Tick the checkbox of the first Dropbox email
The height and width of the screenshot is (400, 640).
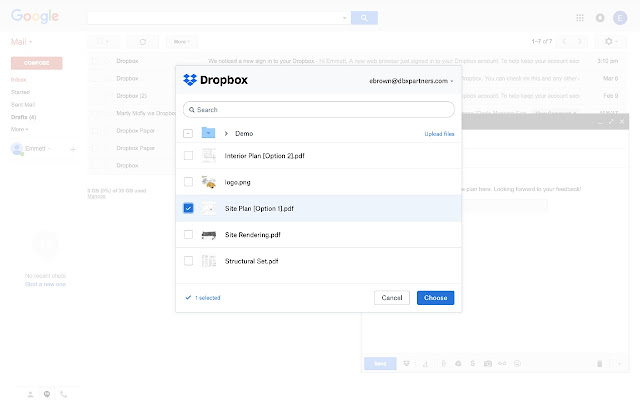click(x=94, y=61)
